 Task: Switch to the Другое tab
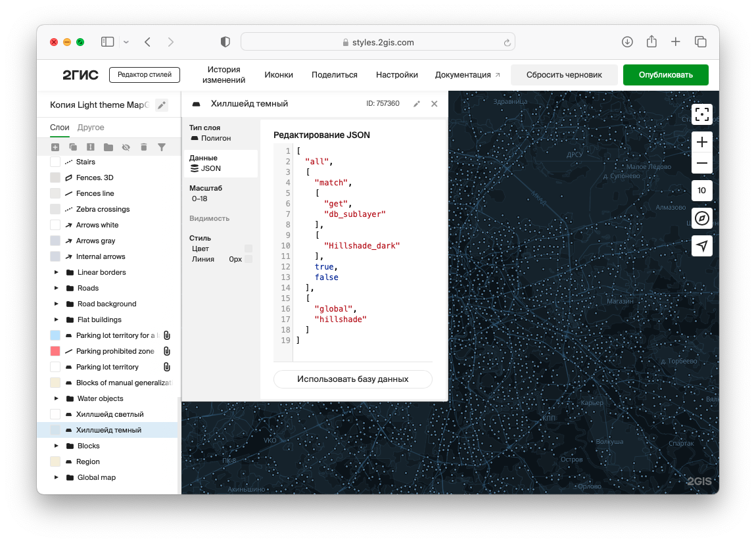coord(91,128)
